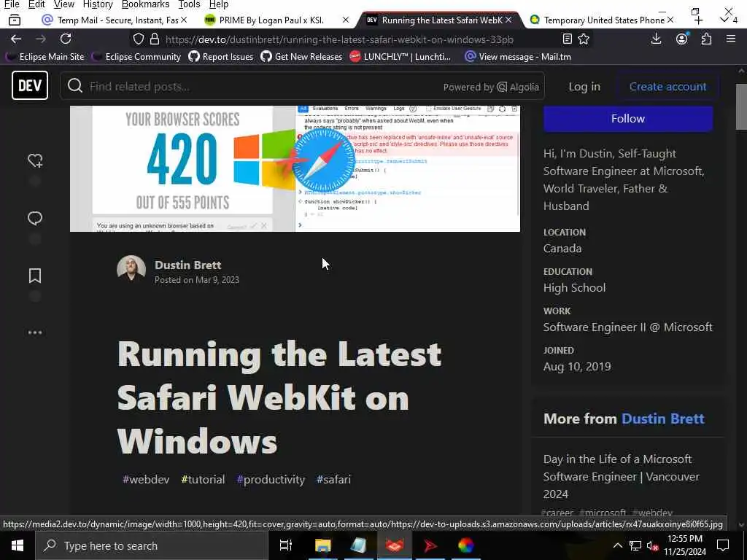Click the browser address bar URL
The image size is (747, 560).
pos(339,39)
